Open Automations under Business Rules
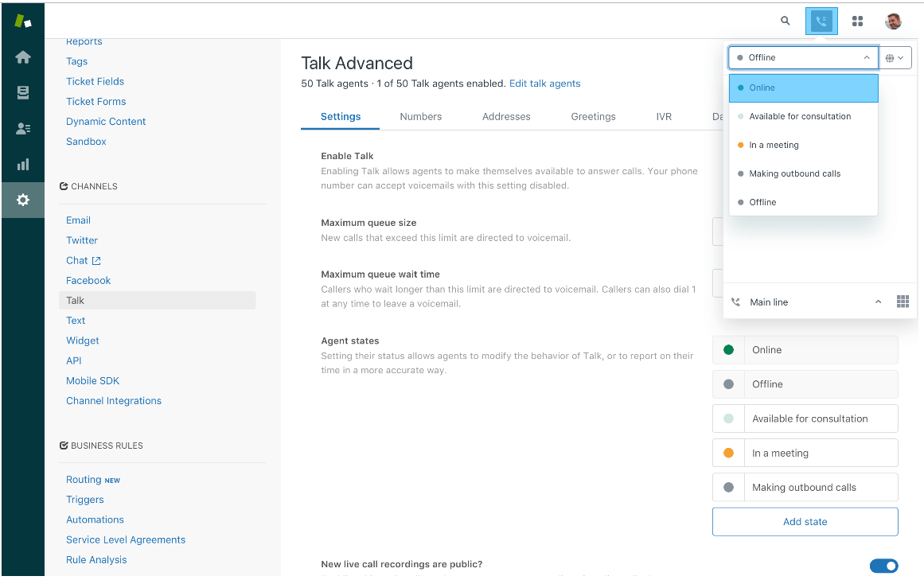The image size is (924, 580). (95, 520)
